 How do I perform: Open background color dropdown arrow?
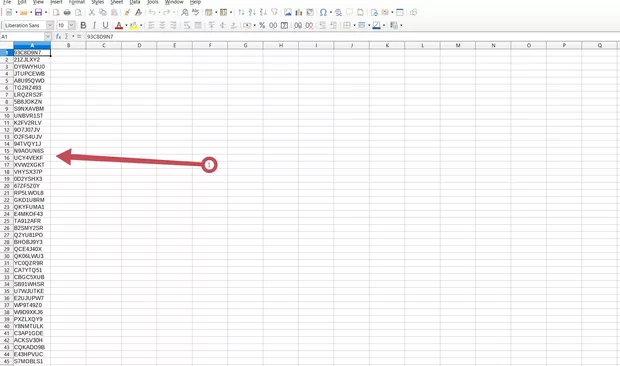pos(141,25)
